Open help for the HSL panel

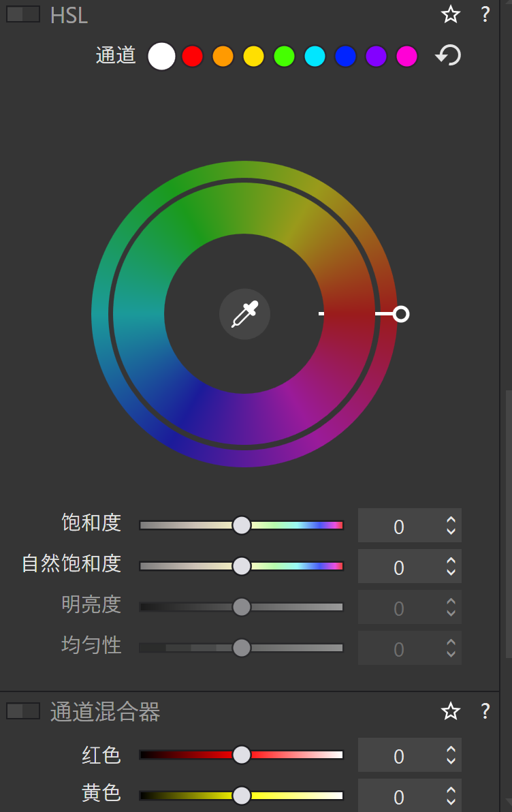485,14
